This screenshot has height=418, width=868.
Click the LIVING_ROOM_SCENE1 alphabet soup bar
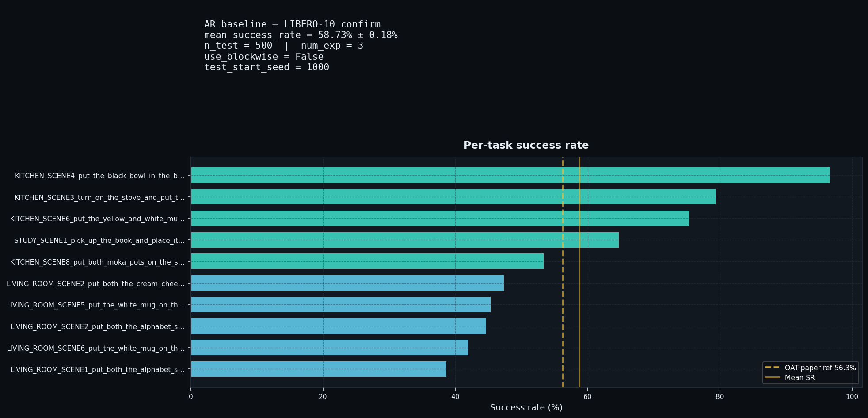319,369
